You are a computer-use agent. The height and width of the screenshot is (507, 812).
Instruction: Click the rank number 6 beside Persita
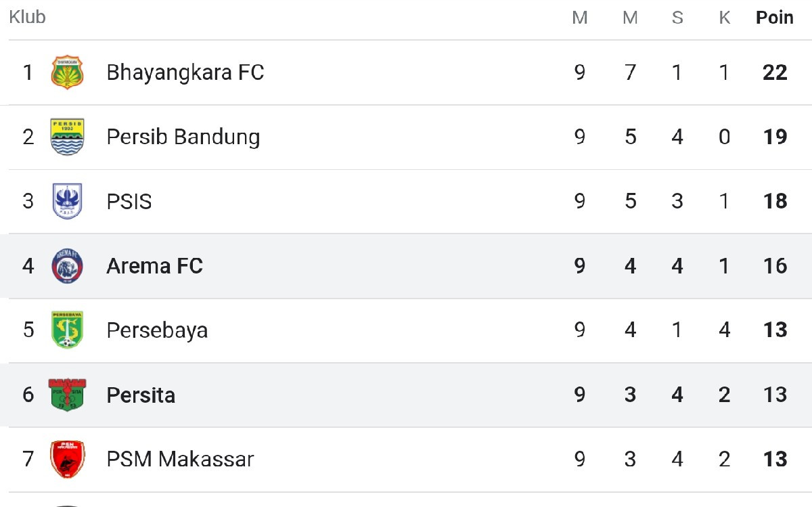28,395
